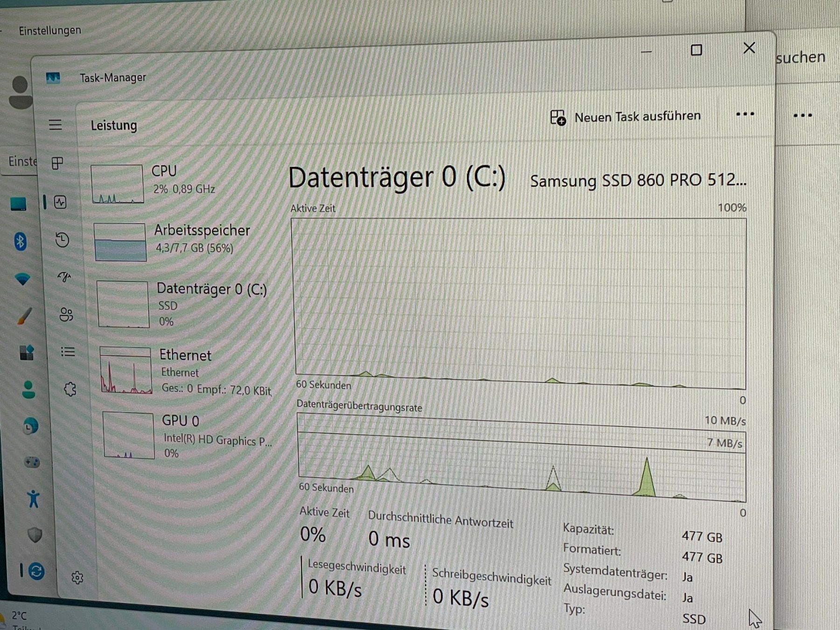
Task: Click the Task-Manager app icon in title bar
Action: (x=53, y=78)
